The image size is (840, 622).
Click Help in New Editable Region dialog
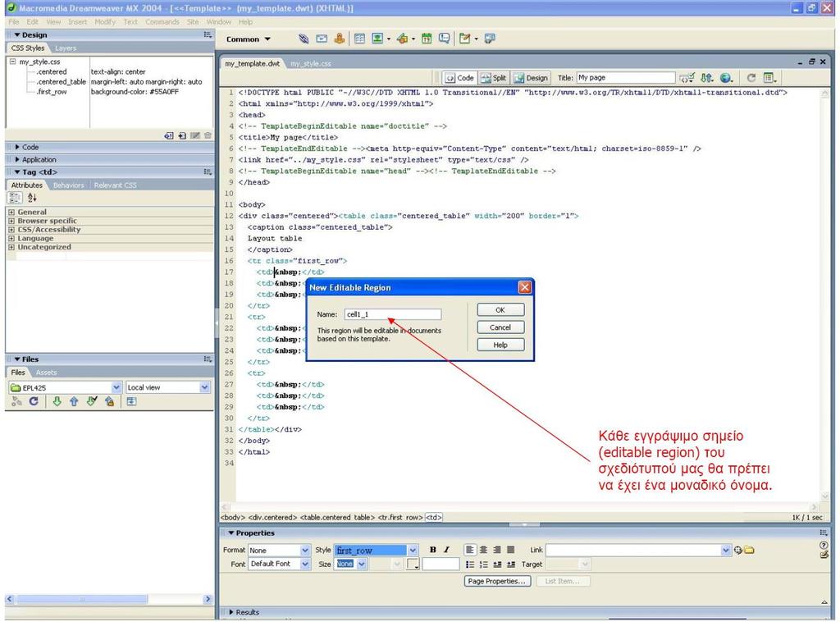point(500,345)
